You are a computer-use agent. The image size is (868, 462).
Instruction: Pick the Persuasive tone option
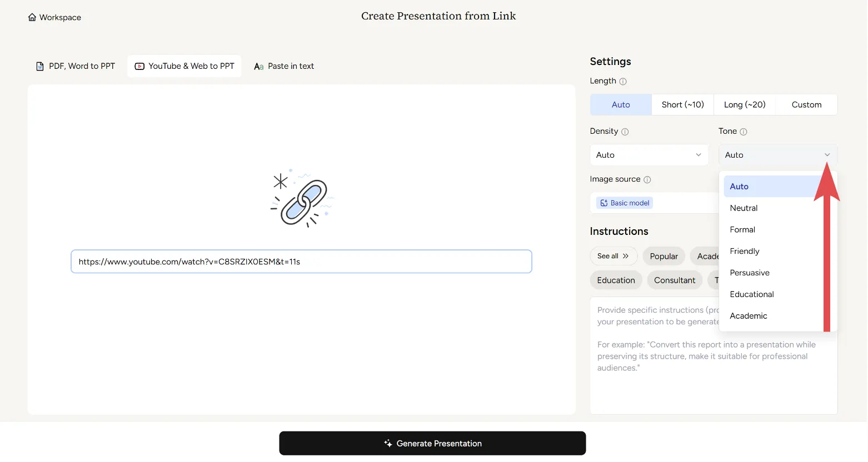coord(750,273)
